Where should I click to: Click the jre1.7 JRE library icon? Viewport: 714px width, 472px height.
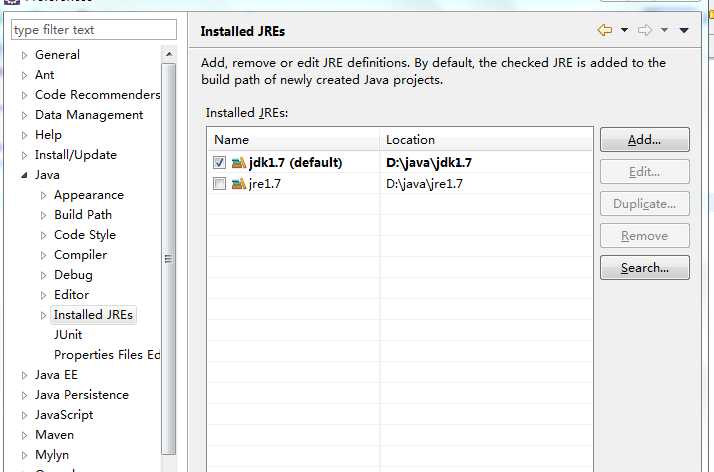coord(239,184)
